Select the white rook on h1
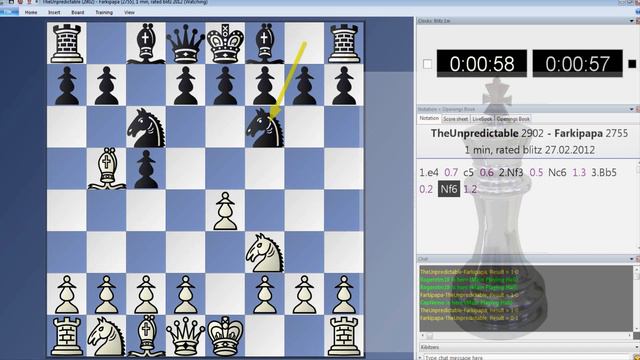 [x=344, y=336]
